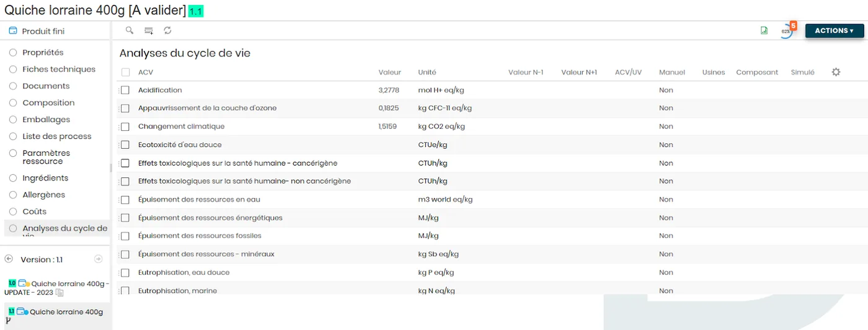The image size is (868, 330).
Task: Sort by the Unité column header
Action: (x=427, y=73)
